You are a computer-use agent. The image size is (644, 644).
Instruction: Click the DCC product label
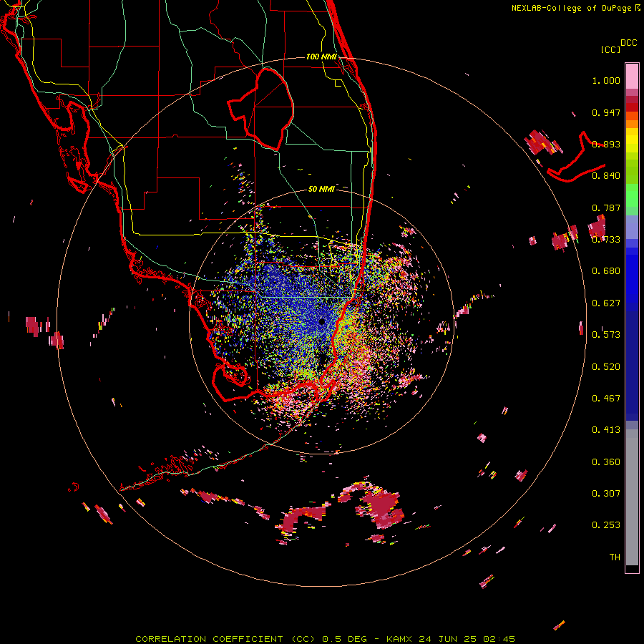[x=629, y=43]
